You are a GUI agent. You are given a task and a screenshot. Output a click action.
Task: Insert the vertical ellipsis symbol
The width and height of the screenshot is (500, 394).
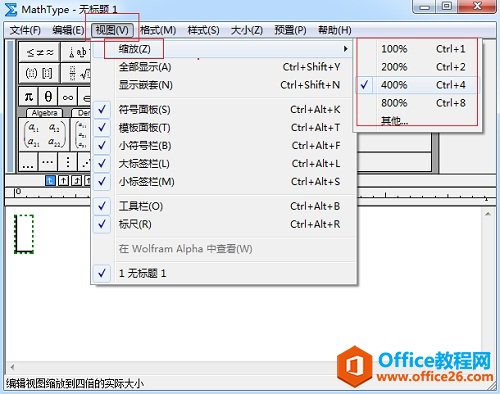coord(68,162)
